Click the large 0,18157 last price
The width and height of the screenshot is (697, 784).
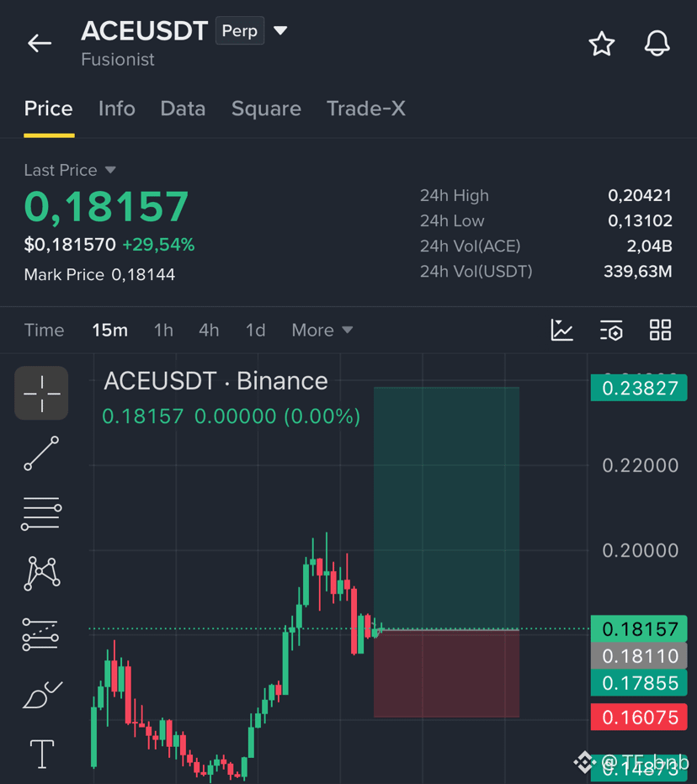pos(106,206)
